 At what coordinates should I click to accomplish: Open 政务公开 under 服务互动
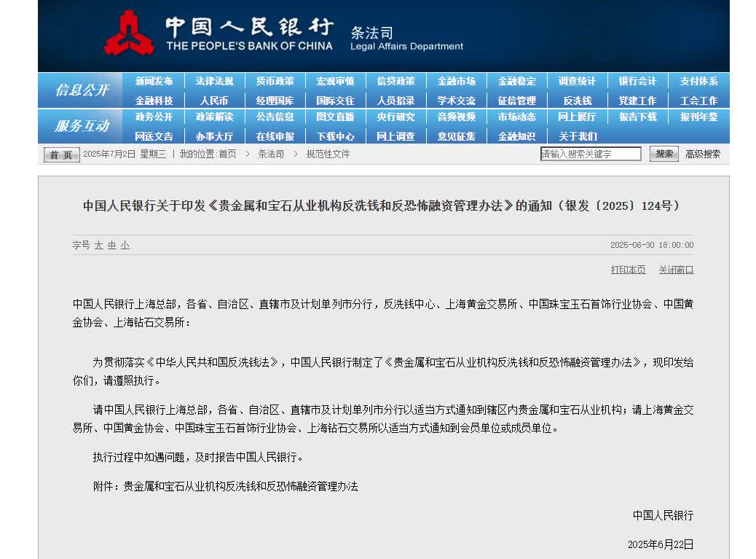click(x=154, y=117)
